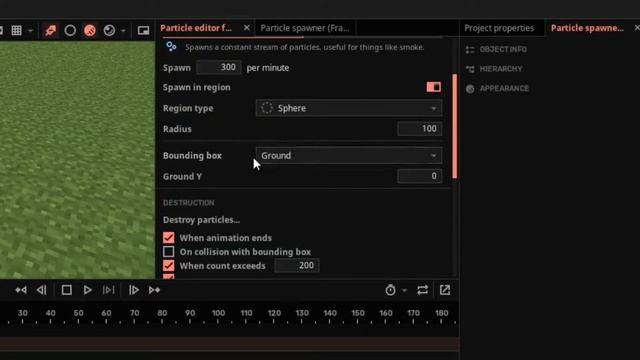Viewport: 640px width, 360px height.
Task: Jump to previous keyframe button
Action: coord(21,290)
